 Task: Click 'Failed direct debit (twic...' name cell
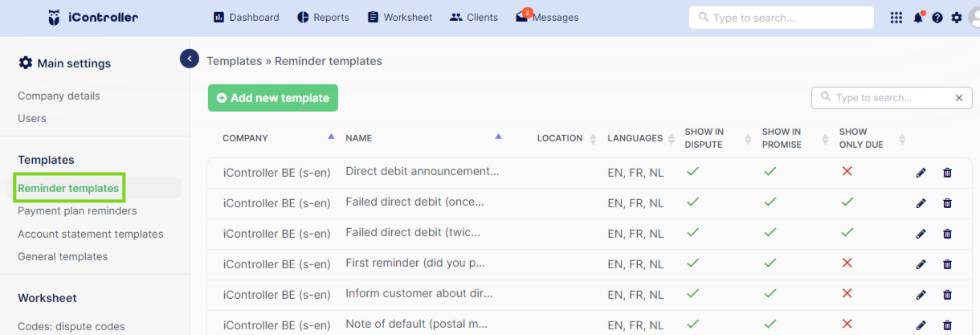coord(413,232)
